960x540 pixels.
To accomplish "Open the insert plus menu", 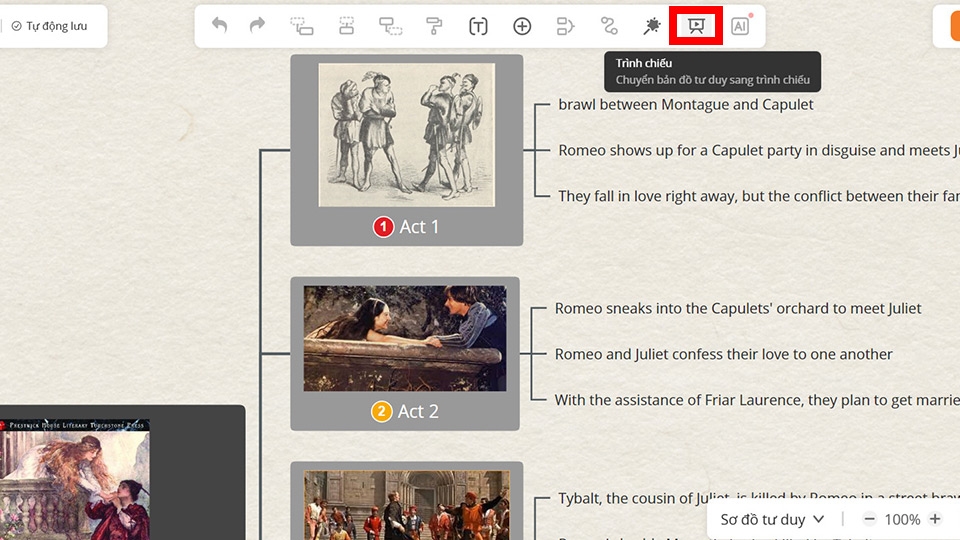I will [x=522, y=26].
